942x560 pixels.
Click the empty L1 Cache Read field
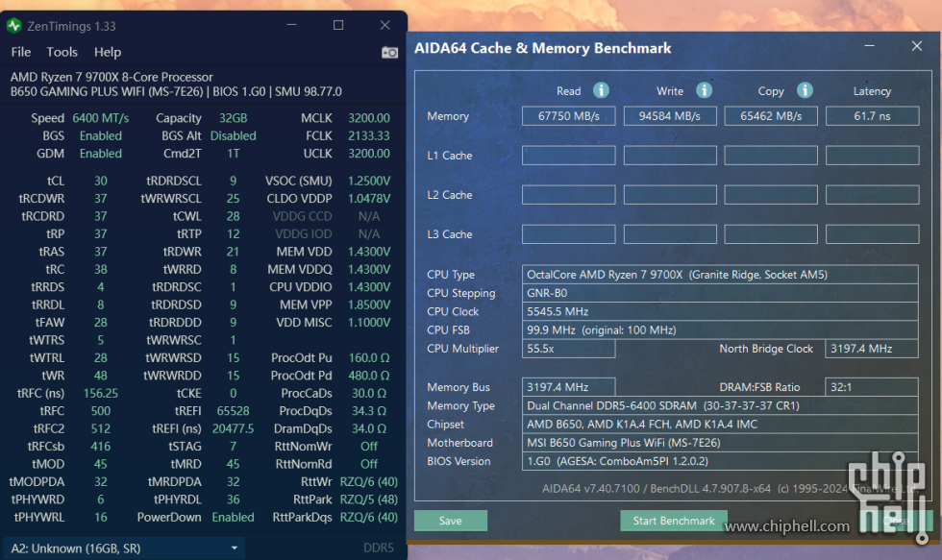(x=569, y=156)
